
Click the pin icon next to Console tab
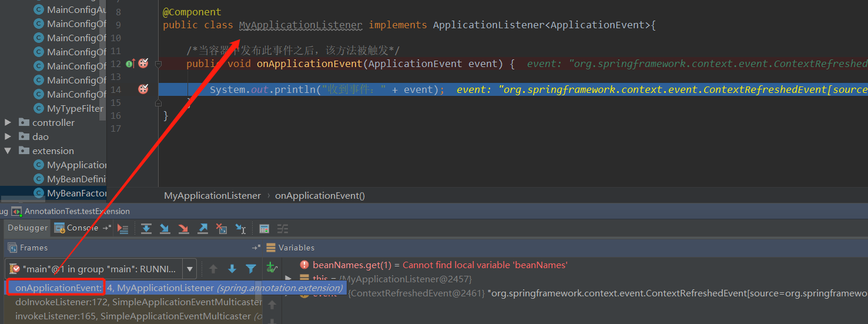pos(106,228)
